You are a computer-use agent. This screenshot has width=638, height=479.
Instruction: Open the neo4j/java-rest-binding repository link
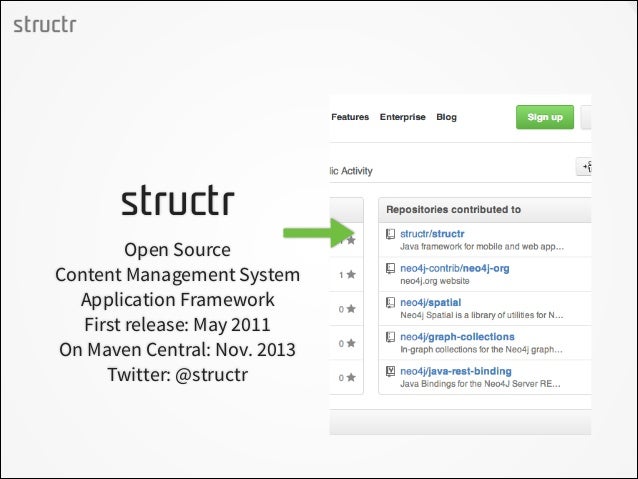(x=456, y=371)
